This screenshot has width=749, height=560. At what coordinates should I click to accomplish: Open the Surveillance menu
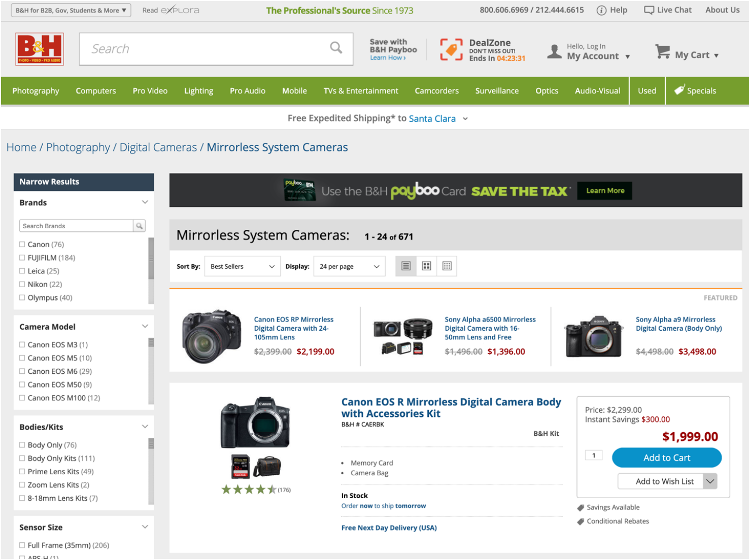497,91
